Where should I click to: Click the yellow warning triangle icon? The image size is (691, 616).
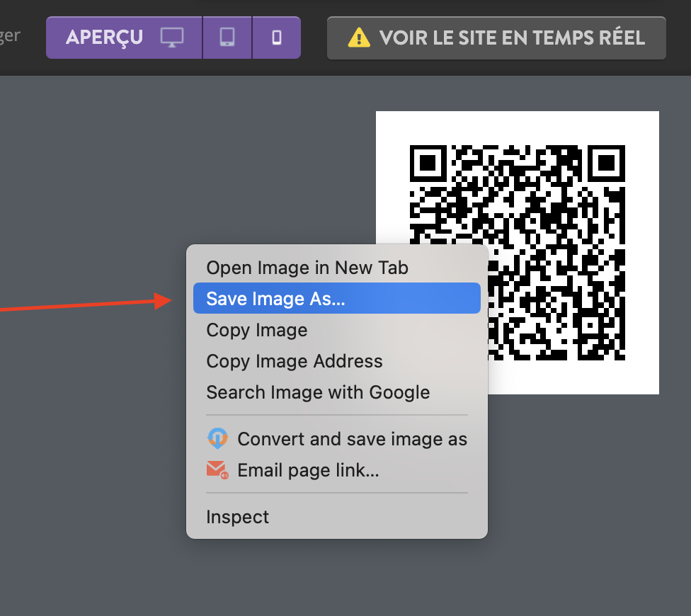coord(359,38)
